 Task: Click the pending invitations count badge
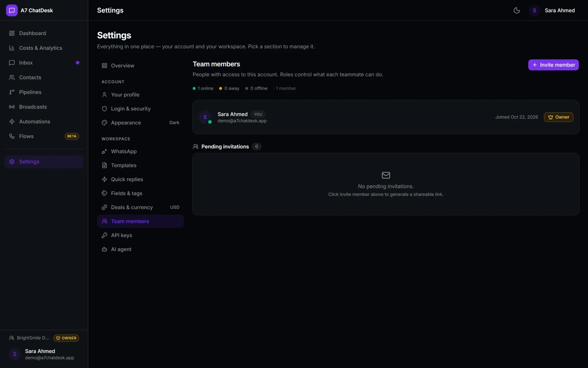click(257, 146)
